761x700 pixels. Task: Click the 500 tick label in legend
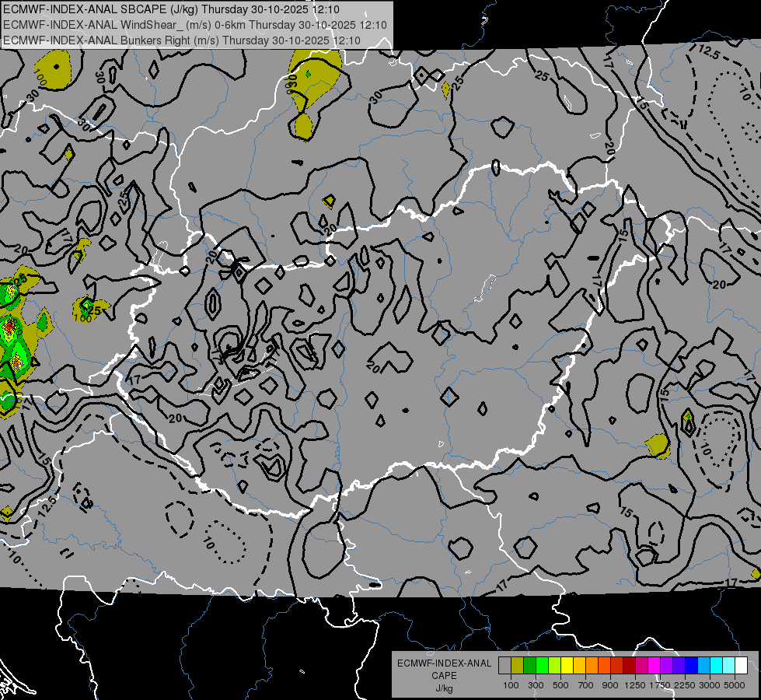560,685
